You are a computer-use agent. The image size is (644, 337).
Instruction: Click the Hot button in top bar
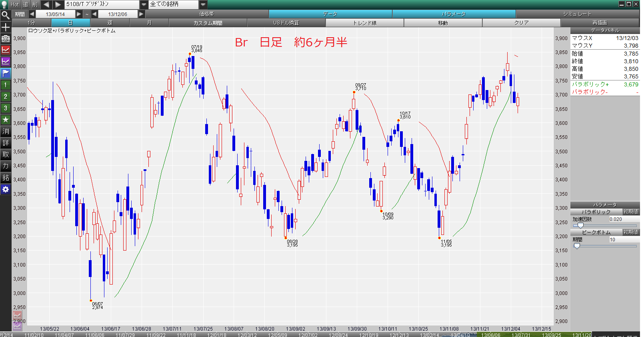coord(15,4)
